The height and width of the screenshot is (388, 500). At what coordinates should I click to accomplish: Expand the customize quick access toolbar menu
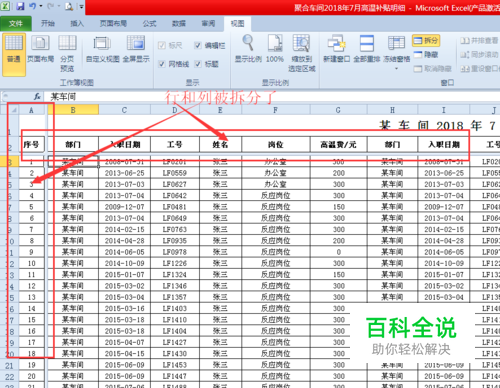pos(81,6)
